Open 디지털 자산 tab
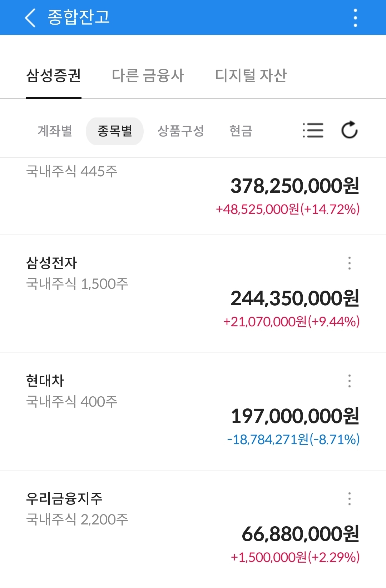The image size is (386, 588). coord(251,76)
